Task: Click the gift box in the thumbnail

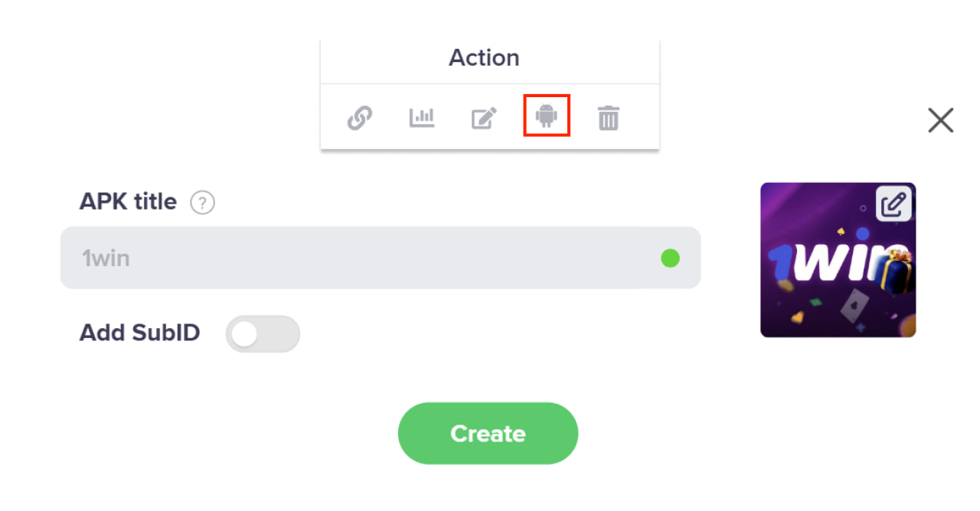Action: tap(897, 272)
